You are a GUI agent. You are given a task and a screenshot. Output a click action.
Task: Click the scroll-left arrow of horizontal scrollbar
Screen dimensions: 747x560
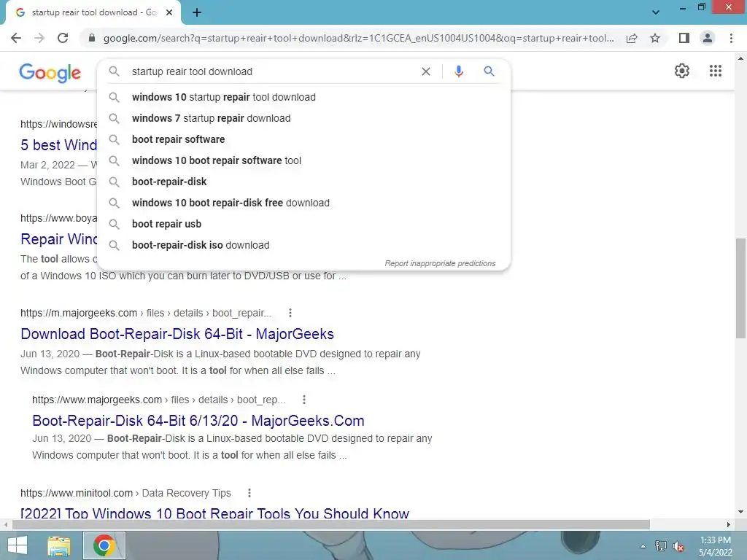[5, 524]
